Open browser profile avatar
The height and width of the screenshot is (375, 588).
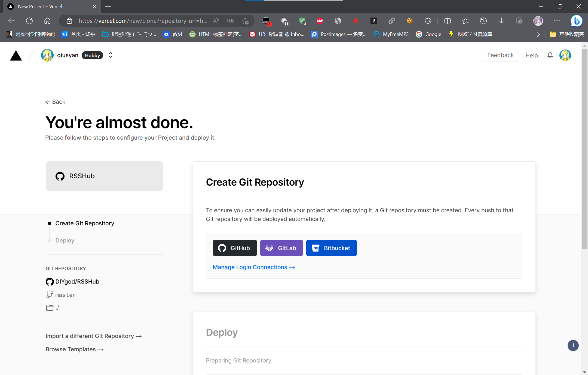(x=538, y=21)
